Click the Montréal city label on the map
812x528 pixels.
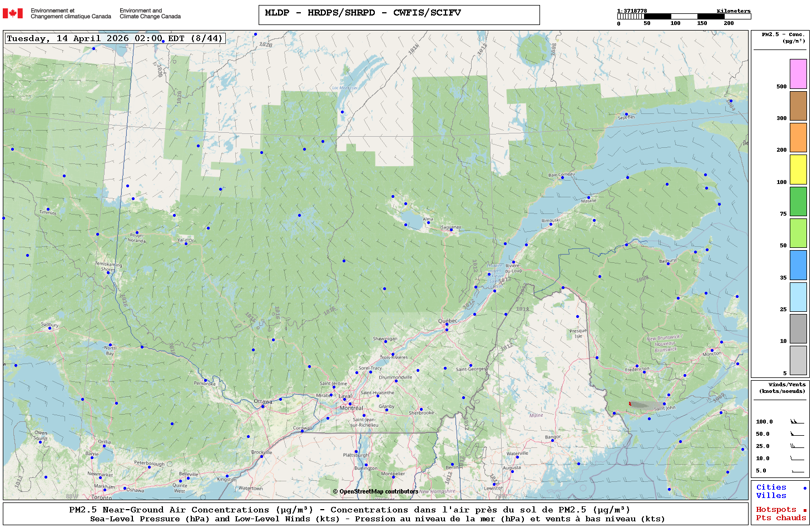click(351, 408)
